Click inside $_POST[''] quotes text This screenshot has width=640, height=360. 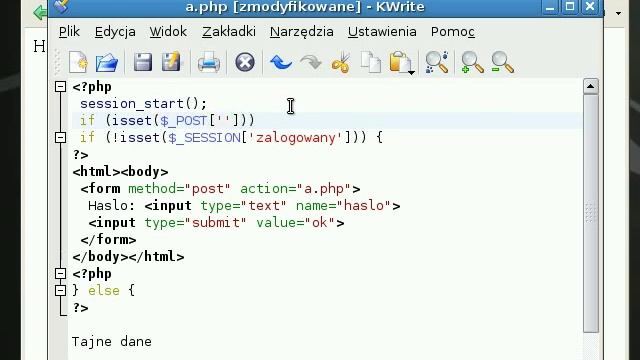(224, 119)
